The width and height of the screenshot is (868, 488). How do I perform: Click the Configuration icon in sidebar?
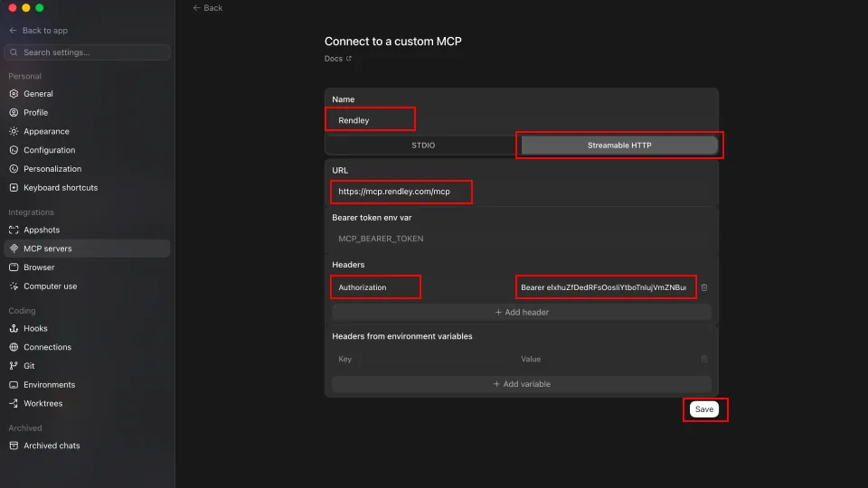(x=14, y=150)
